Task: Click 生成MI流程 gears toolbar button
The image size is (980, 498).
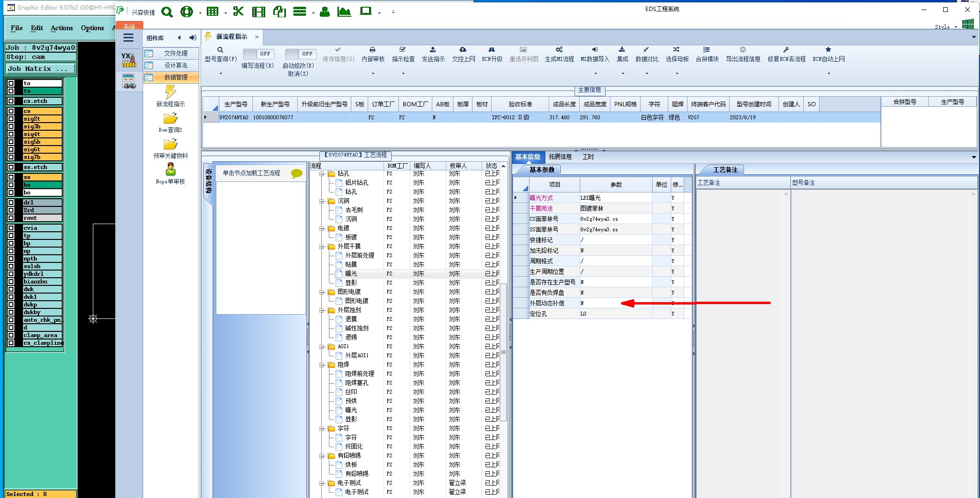Action: pyautogui.click(x=559, y=55)
